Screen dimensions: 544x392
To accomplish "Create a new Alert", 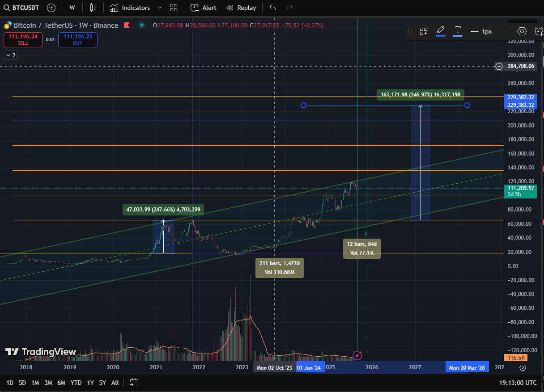I will coord(203,8).
